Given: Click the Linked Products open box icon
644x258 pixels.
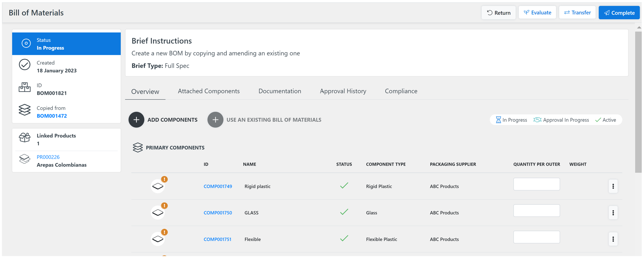Looking at the screenshot, I should [24, 138].
